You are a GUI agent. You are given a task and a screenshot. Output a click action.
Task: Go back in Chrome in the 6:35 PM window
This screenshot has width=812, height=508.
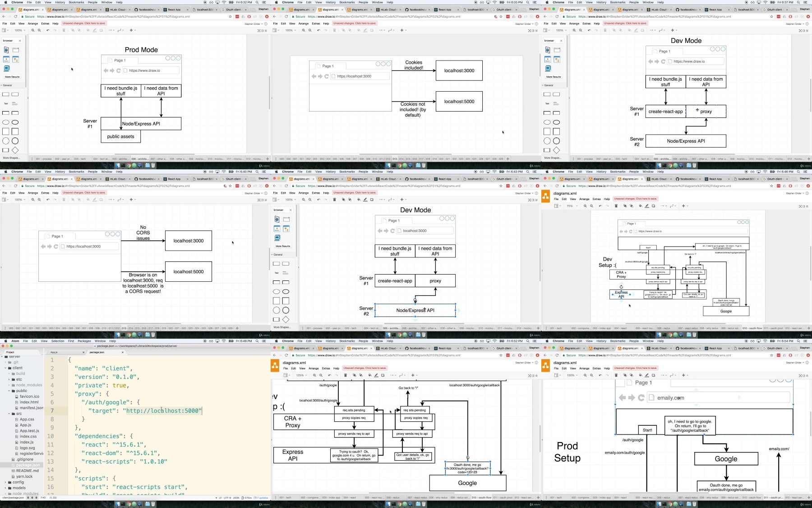point(274,17)
